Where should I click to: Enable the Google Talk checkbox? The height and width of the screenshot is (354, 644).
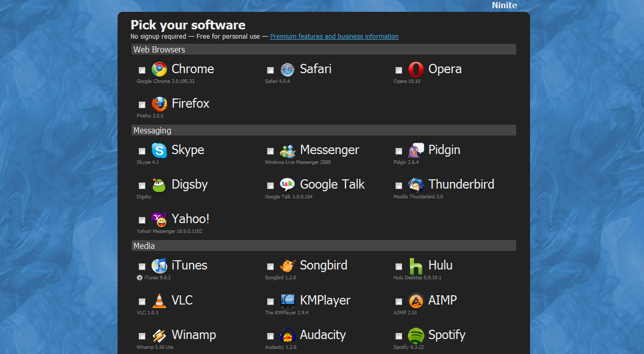pos(270,186)
